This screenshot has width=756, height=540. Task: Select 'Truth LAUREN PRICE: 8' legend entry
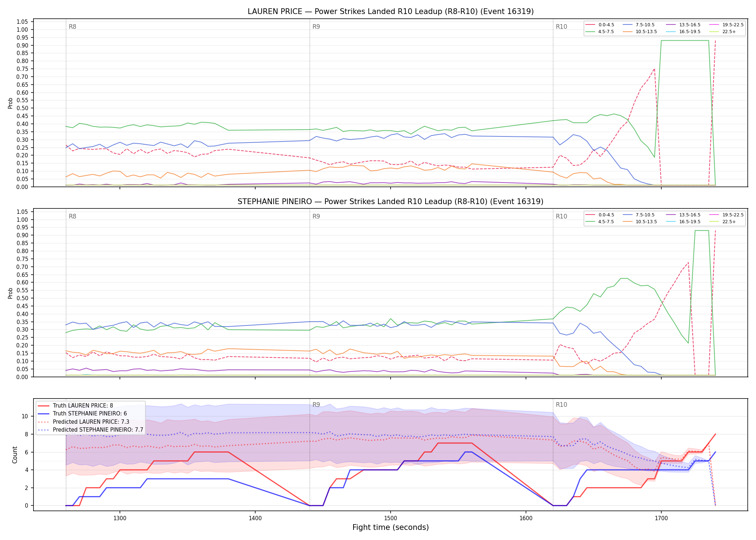[x=76, y=406]
